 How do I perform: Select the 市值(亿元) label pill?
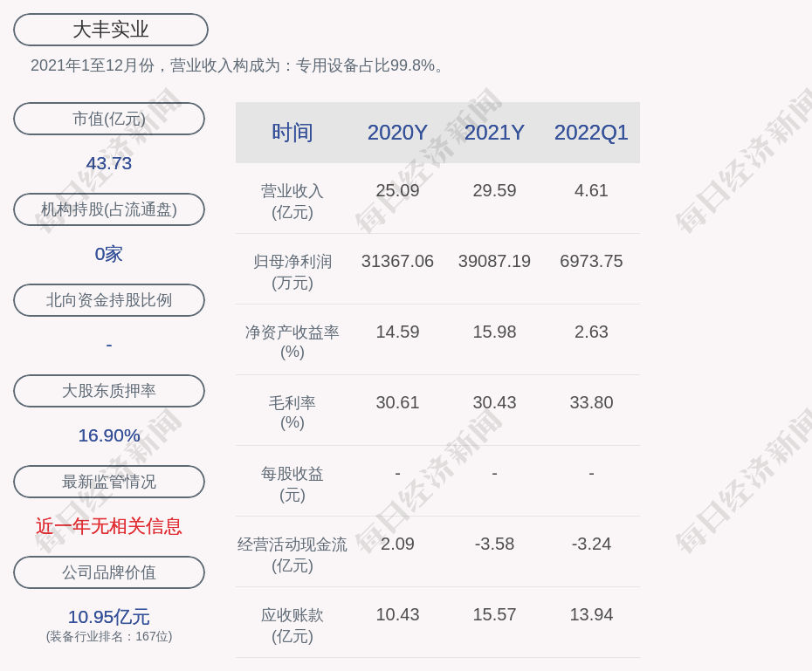point(109,119)
